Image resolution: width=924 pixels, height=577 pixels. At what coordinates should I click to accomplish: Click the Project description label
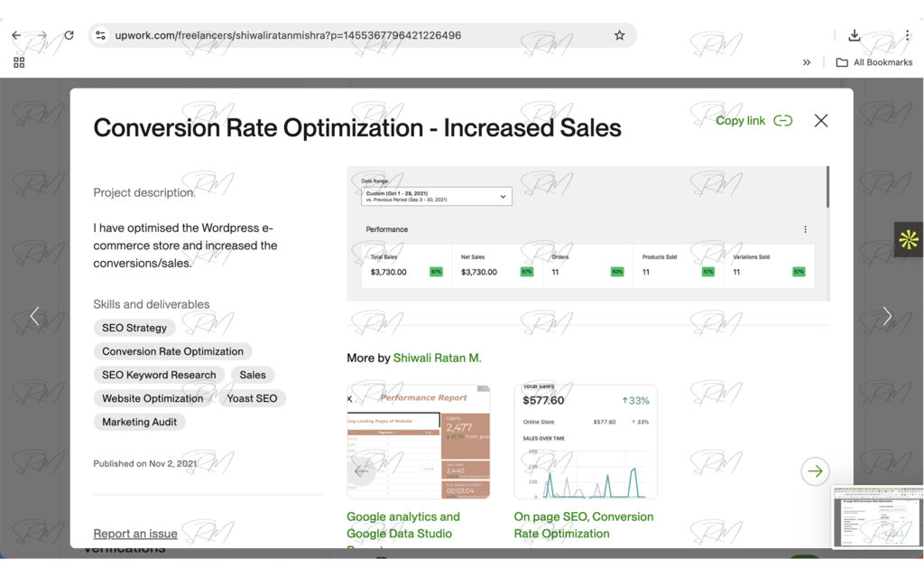tap(144, 193)
